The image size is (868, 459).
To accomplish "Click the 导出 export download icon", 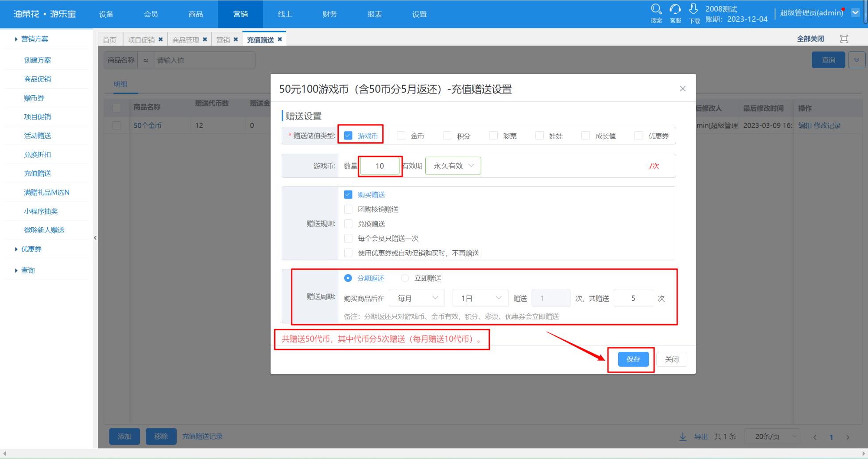I will pos(683,436).
